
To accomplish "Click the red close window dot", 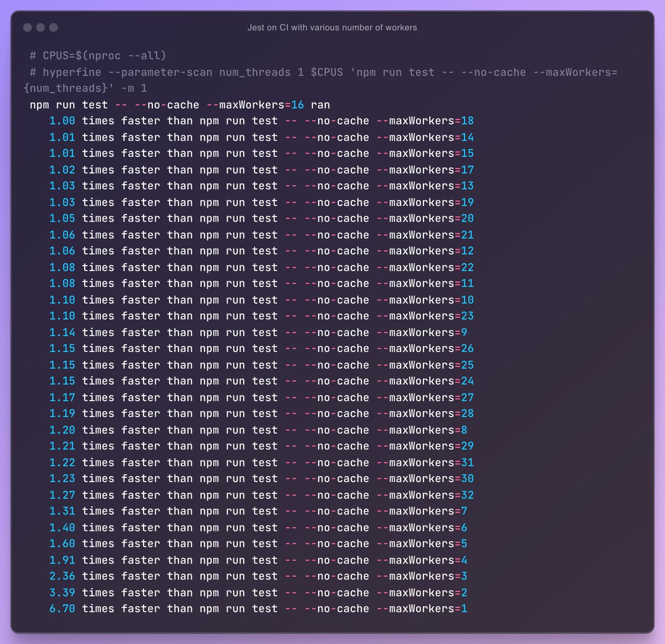I will [x=27, y=27].
